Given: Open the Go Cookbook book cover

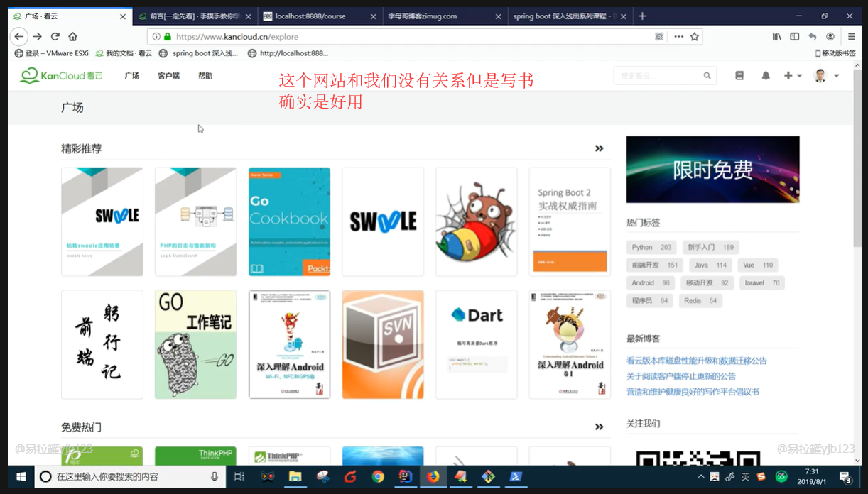Looking at the screenshot, I should [289, 221].
